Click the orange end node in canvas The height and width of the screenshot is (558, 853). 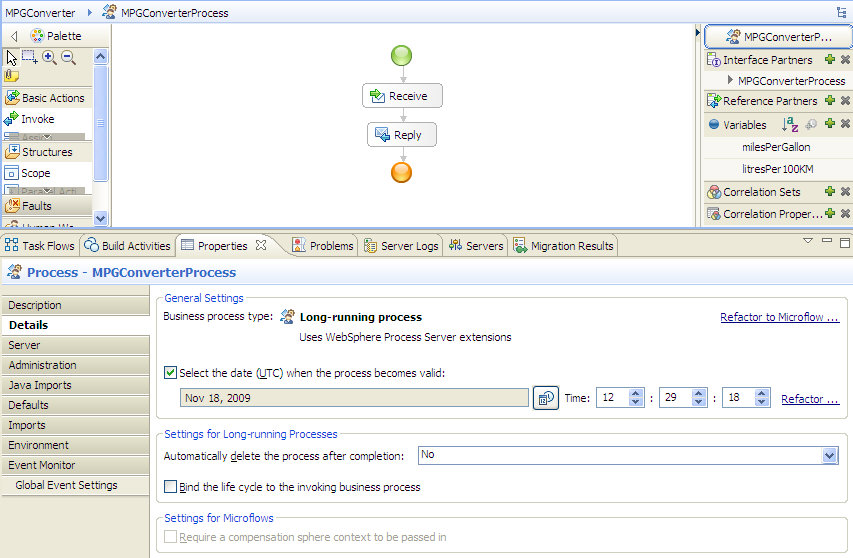(401, 172)
